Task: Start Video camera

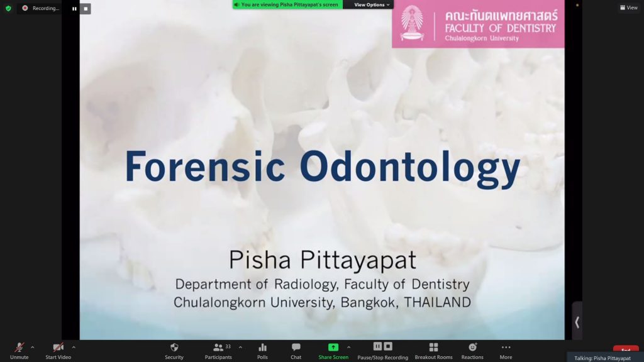Action: pyautogui.click(x=58, y=351)
